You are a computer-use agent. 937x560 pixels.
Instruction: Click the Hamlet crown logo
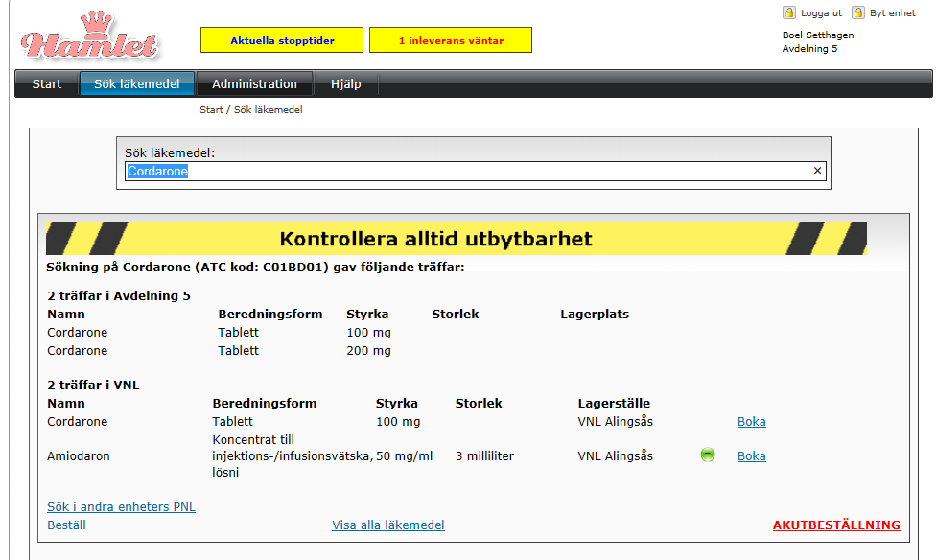[x=89, y=35]
